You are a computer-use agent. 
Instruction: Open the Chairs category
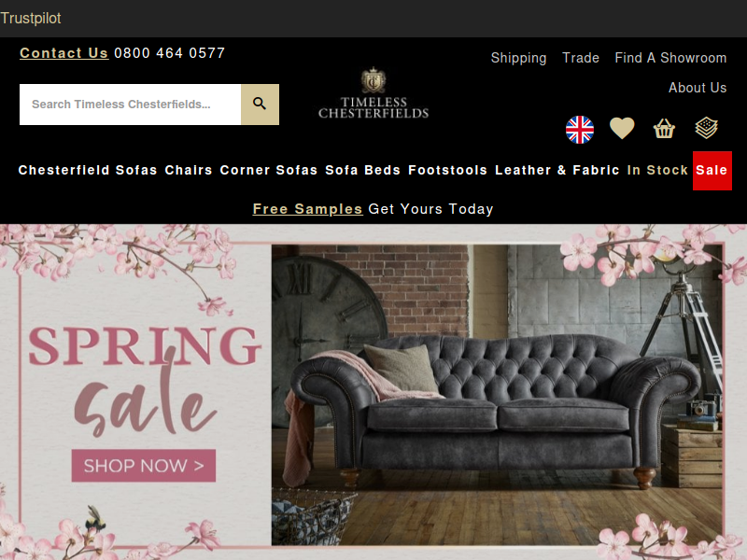(189, 170)
